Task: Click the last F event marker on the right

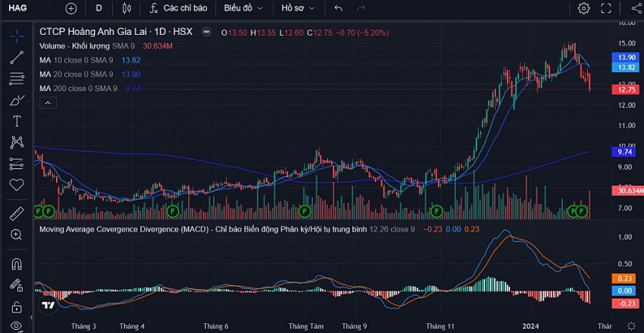Action: pos(582,212)
